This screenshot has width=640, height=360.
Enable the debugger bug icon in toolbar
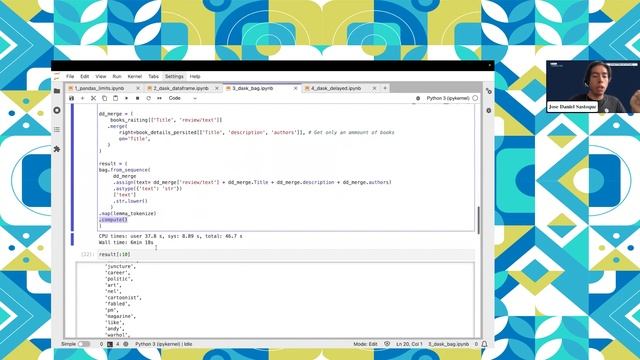coord(418,98)
